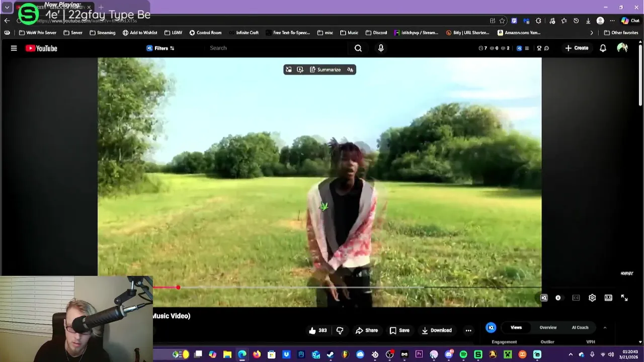This screenshot has width=644, height=362.
Task: Open Firefox from the taskbar
Action: 257,354
